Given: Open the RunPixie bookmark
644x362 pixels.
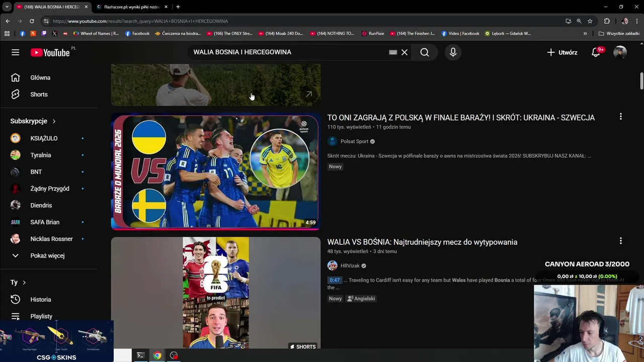Looking at the screenshot, I should pos(373,33).
